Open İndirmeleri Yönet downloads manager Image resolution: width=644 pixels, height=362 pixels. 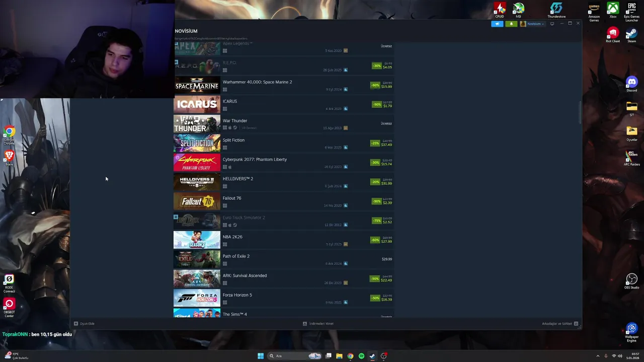coord(318,324)
